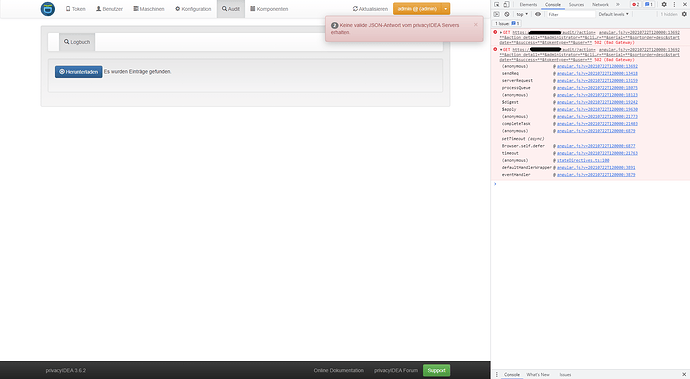Select the drawer Console tab

click(512, 375)
